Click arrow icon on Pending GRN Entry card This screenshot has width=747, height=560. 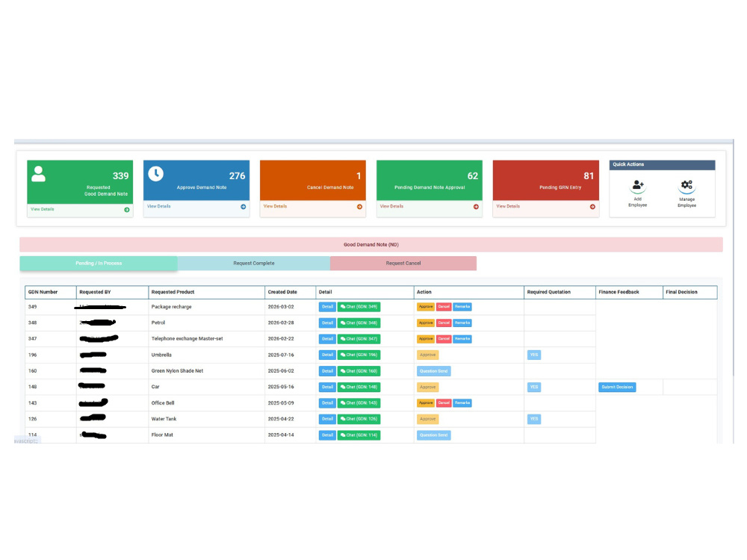(592, 207)
